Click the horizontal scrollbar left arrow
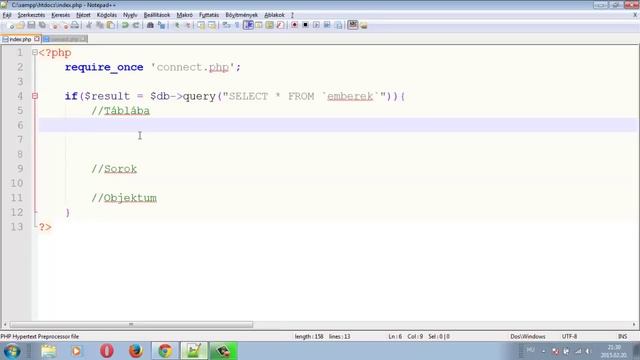This screenshot has width=640, height=360. tap(4, 324)
